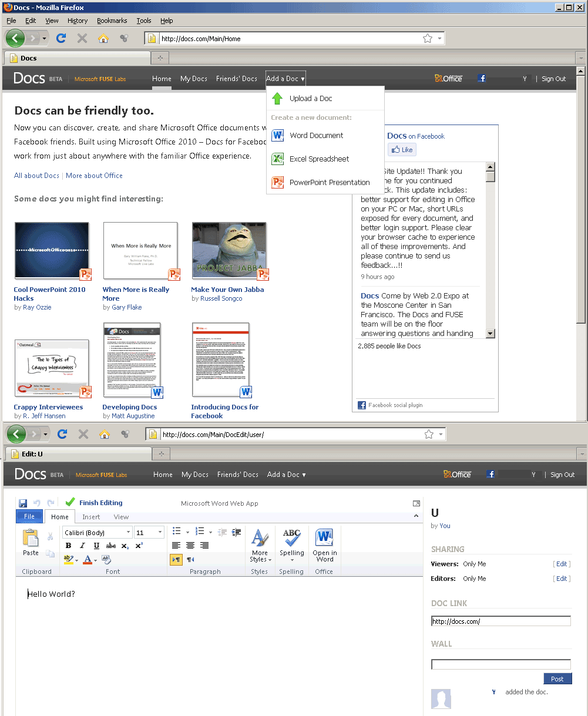Open the All about Docs link
The height and width of the screenshot is (716, 588).
[x=36, y=176]
